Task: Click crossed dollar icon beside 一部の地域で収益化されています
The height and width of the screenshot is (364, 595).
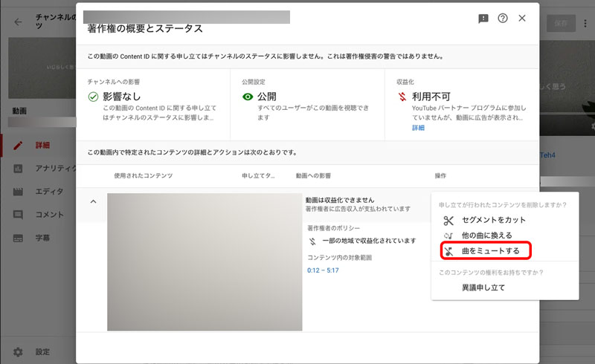Action: pyautogui.click(x=312, y=241)
